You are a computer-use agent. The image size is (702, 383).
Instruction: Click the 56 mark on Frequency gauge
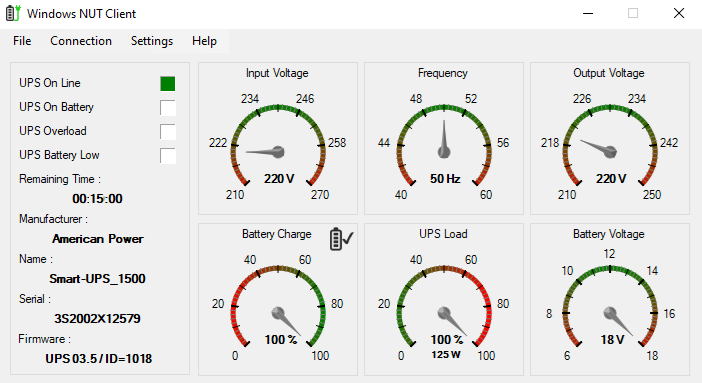click(503, 143)
